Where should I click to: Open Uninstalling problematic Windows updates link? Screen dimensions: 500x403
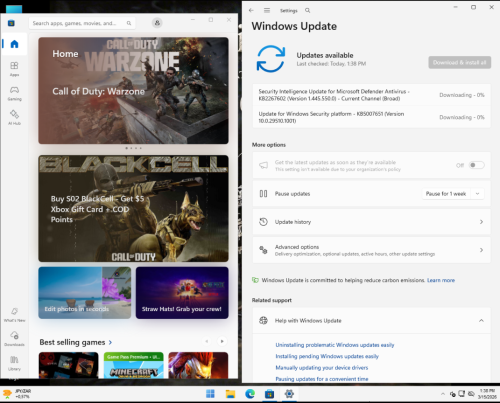pos(335,345)
